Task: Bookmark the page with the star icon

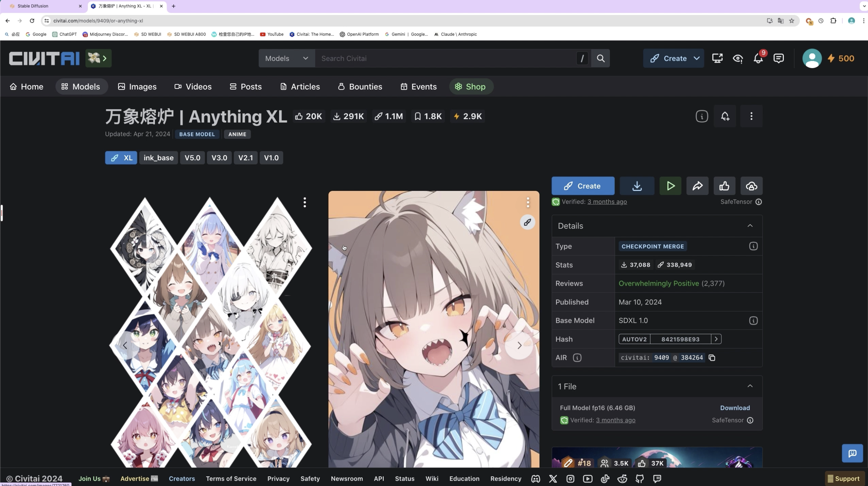Action: pyautogui.click(x=792, y=21)
